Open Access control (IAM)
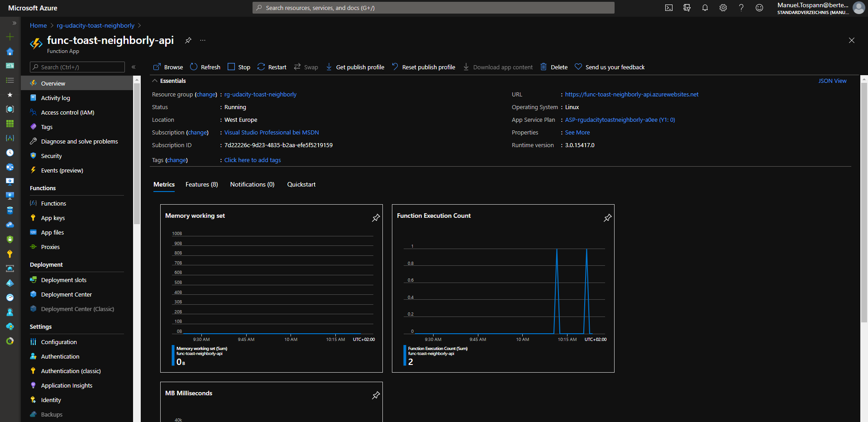 (x=77, y=112)
